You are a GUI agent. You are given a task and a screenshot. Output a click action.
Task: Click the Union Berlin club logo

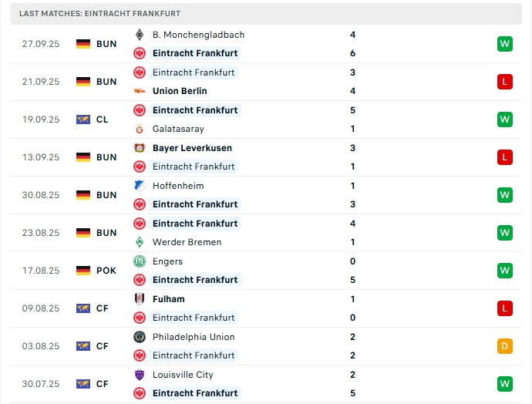tap(140, 91)
